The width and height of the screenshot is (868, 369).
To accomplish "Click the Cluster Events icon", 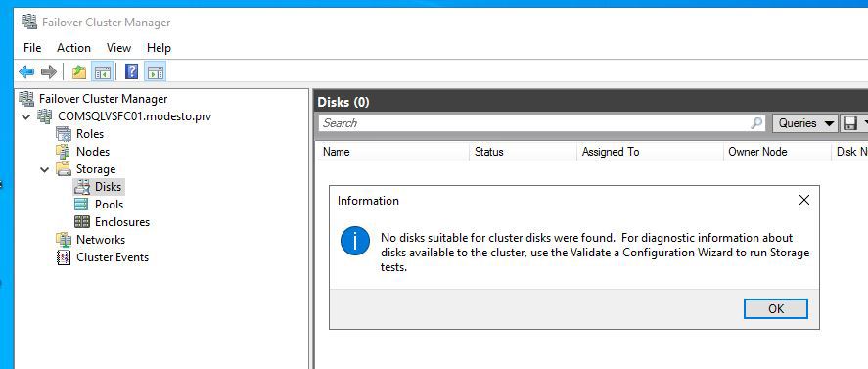I will (64, 257).
